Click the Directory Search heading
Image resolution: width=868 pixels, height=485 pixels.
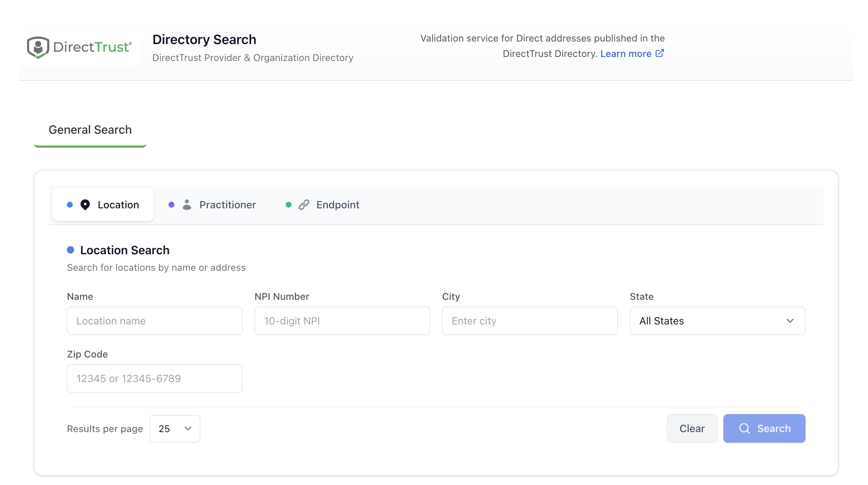click(x=204, y=39)
